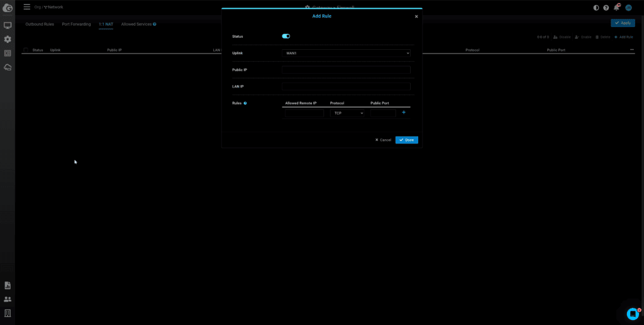Screen dimensions: 644x325
Task: Cancel the Add Rule dialog
Action: click(x=383, y=140)
